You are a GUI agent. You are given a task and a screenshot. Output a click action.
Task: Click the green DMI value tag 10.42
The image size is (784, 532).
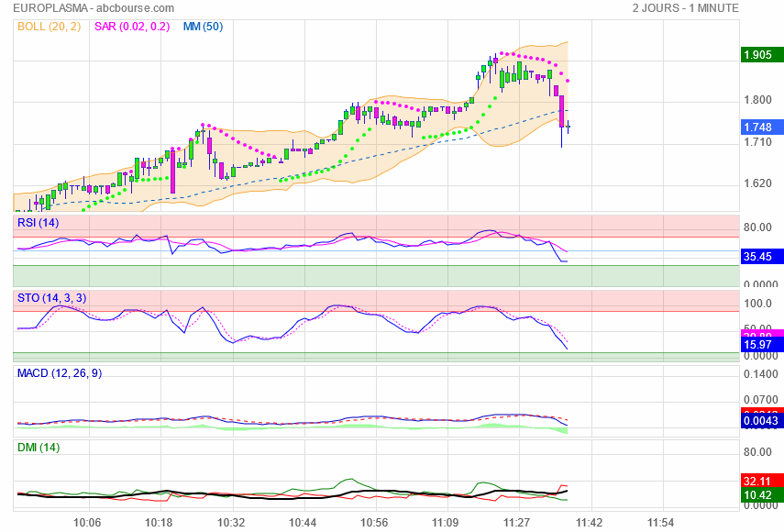[x=762, y=495]
